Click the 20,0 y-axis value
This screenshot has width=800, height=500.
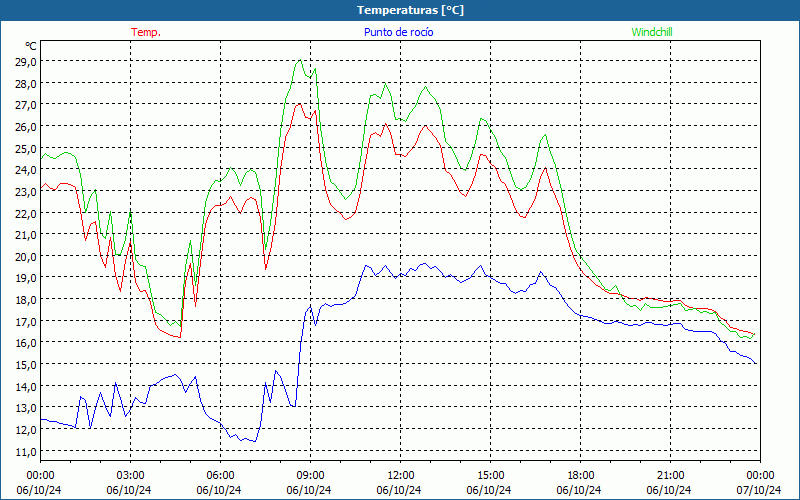[26, 257]
